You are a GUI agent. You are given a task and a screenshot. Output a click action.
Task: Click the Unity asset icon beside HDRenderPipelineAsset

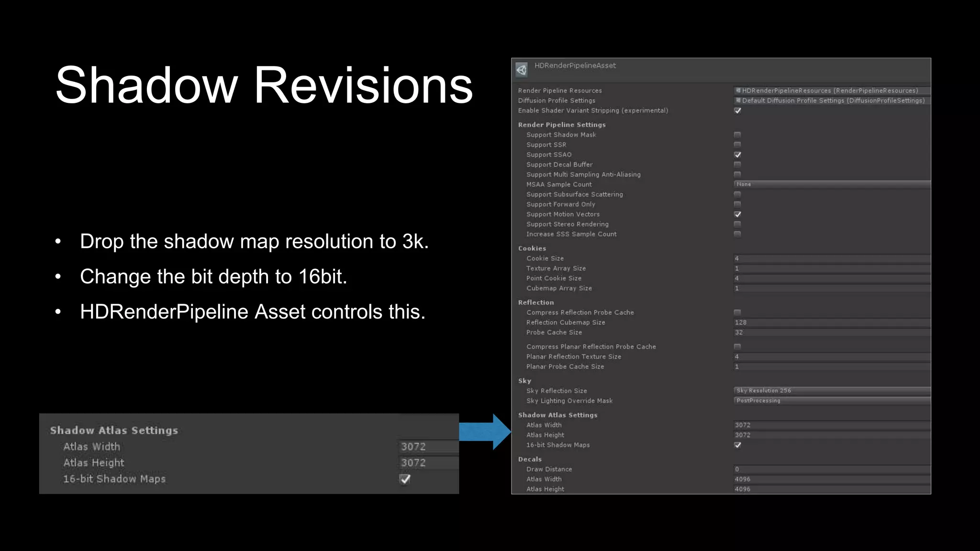[x=522, y=70]
